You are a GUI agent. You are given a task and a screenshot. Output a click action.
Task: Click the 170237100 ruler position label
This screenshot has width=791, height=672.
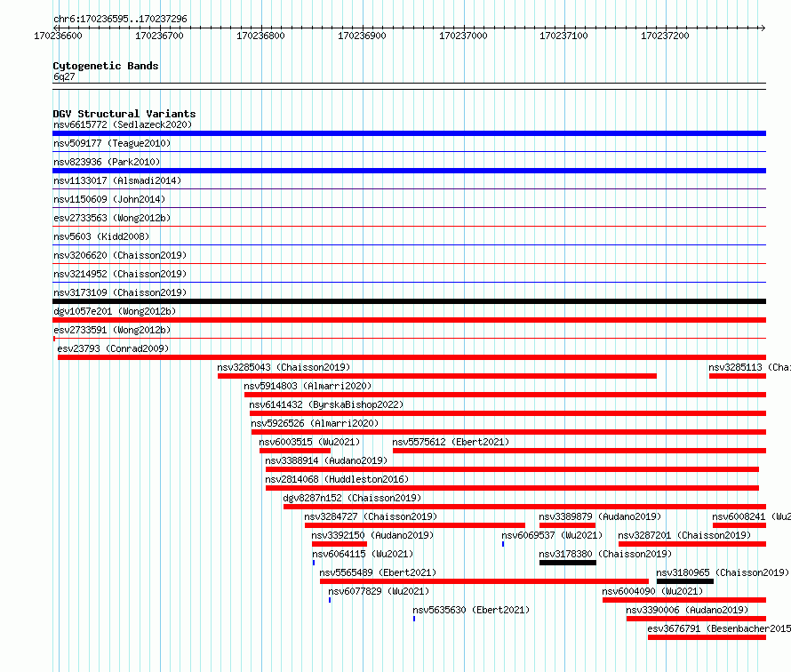[x=563, y=36]
